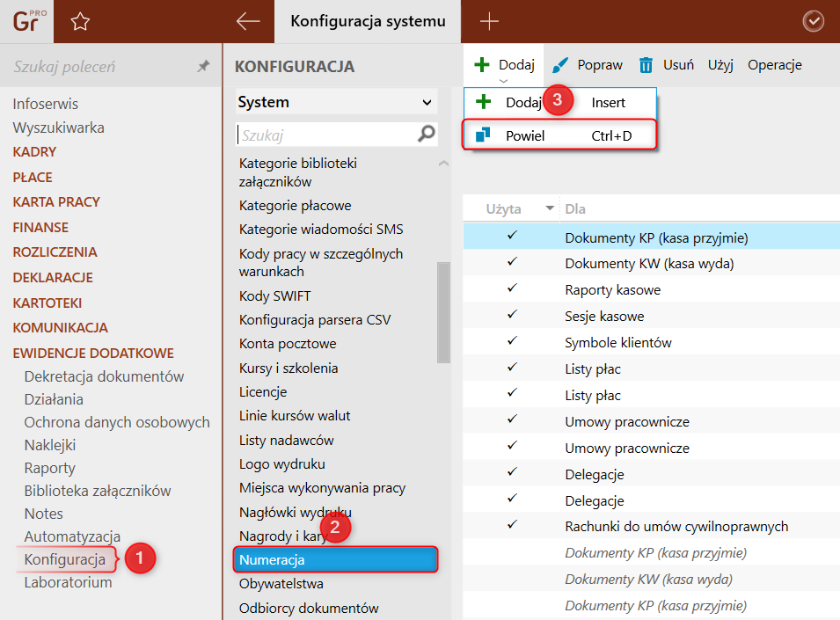Click the magnifier icon in Szukaj field
The width and height of the screenshot is (840, 620).
[427, 134]
